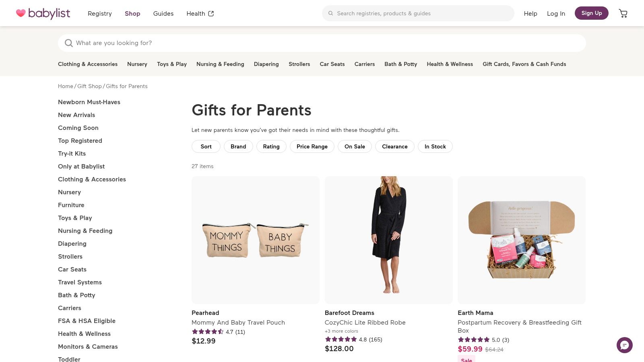Open the chat support bubble

tap(624, 345)
